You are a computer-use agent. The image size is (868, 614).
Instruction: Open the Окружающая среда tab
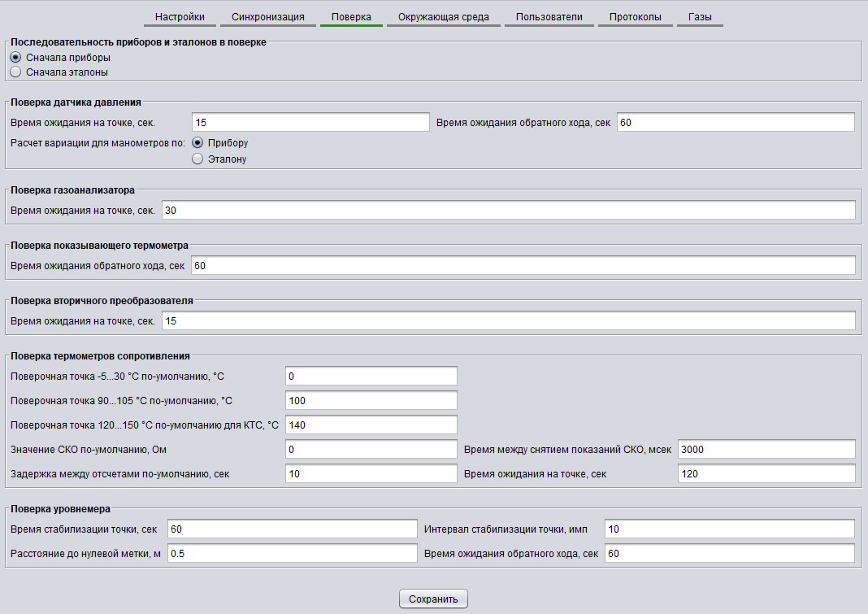pos(443,16)
